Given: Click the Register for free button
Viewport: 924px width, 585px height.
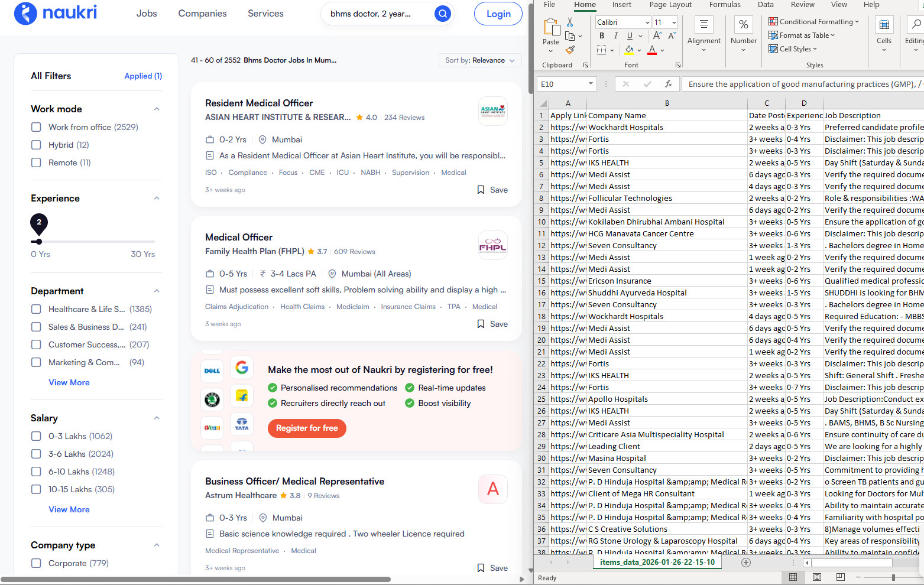Looking at the screenshot, I should [x=307, y=428].
